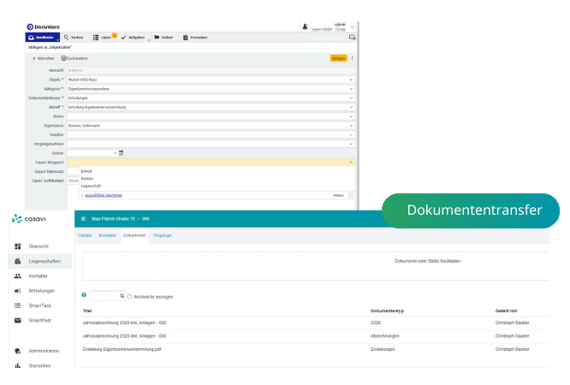
Task: Click Abbrechen back arrow in store dialog
Action: [43, 58]
